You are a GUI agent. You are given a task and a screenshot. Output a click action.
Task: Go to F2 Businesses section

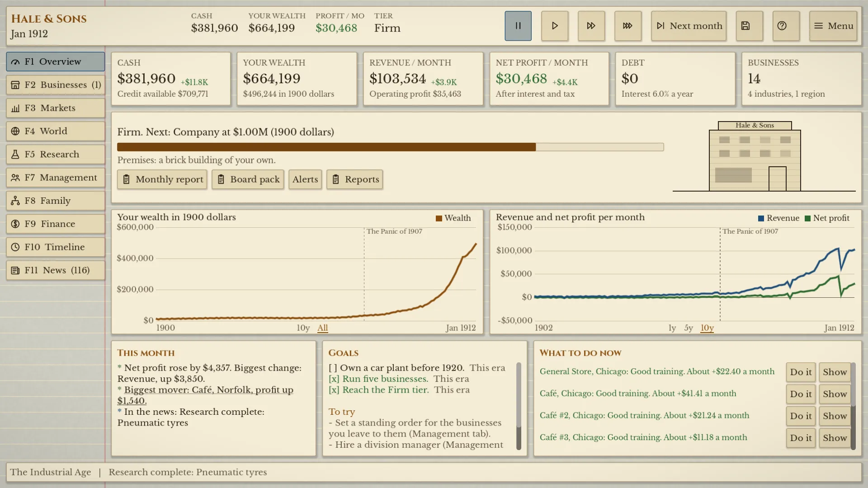tap(56, 85)
